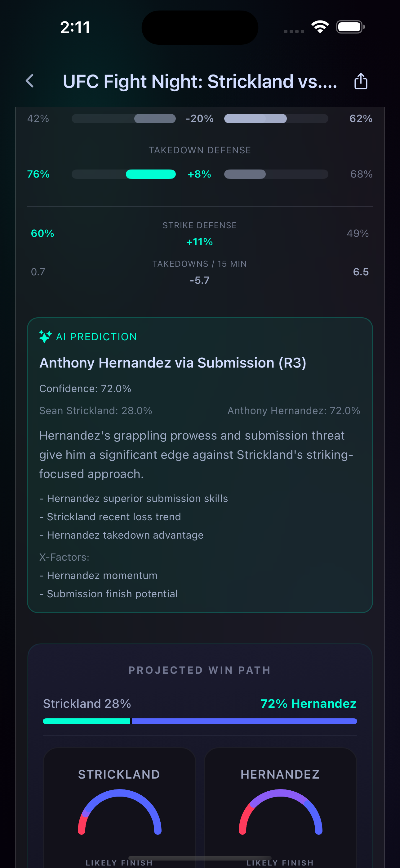Expand the AI Prediction card

coord(200,465)
